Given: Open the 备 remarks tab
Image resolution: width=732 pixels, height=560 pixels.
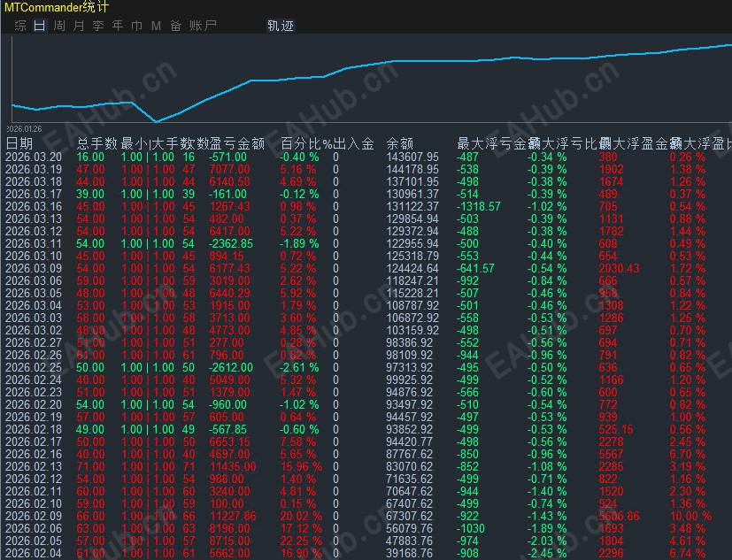Looking at the screenshot, I should [x=175, y=26].
